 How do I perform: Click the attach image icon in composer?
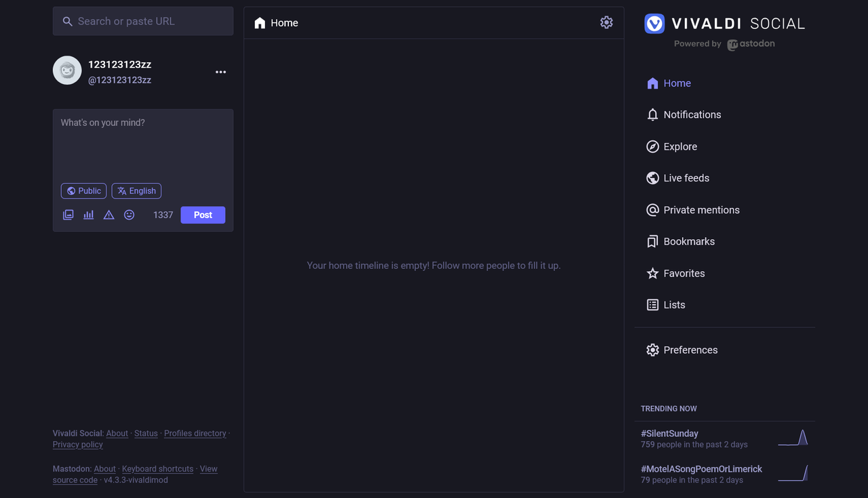[x=68, y=215]
